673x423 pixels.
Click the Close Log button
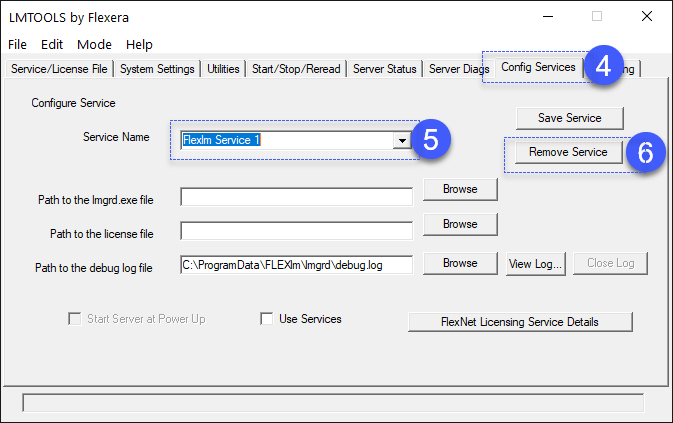tap(610, 263)
